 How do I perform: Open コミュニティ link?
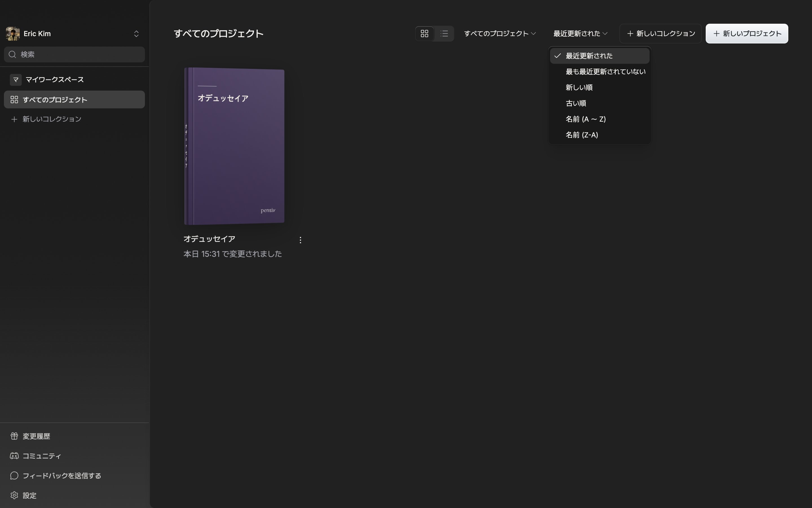[42, 456]
